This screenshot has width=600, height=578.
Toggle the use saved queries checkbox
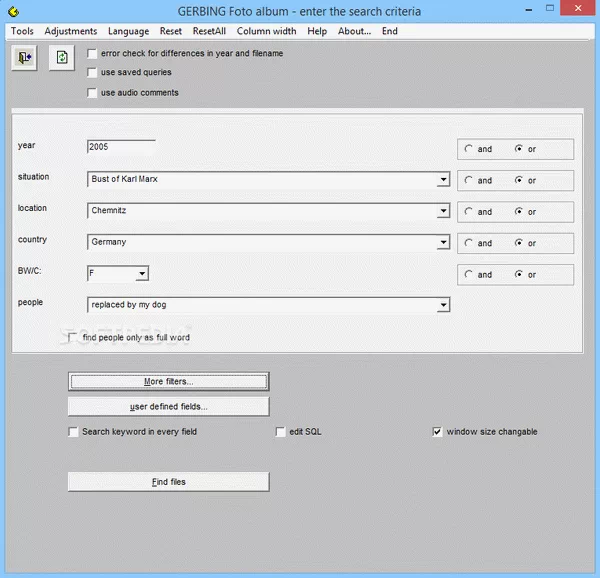(x=93, y=73)
